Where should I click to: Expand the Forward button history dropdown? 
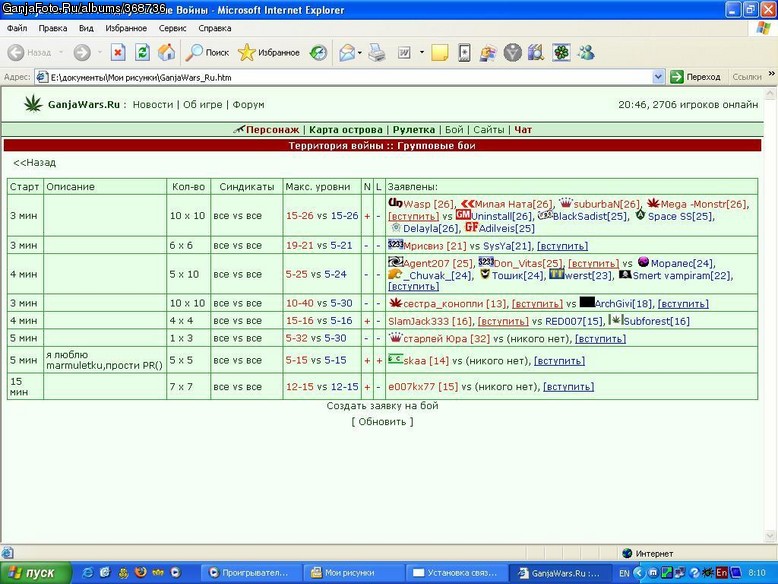tap(100, 52)
